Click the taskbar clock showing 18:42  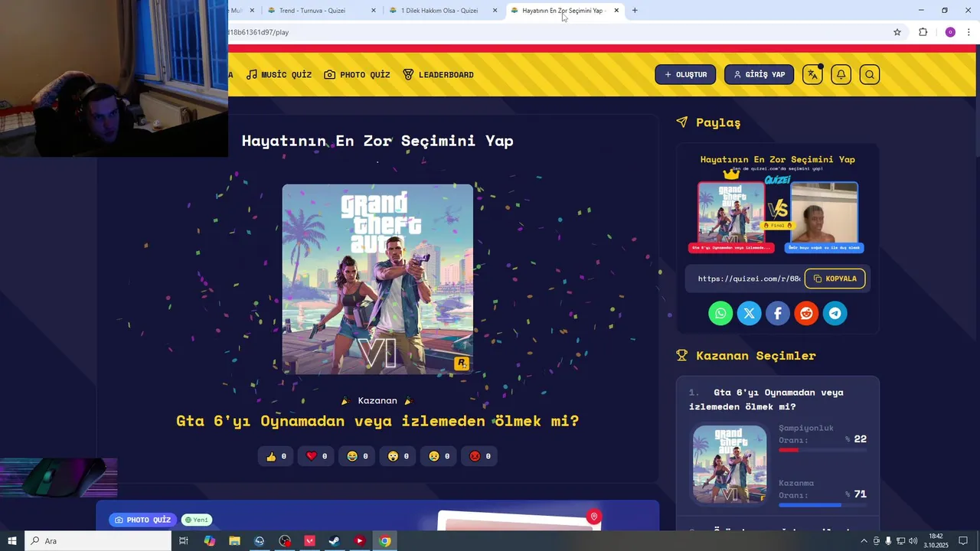coord(936,541)
